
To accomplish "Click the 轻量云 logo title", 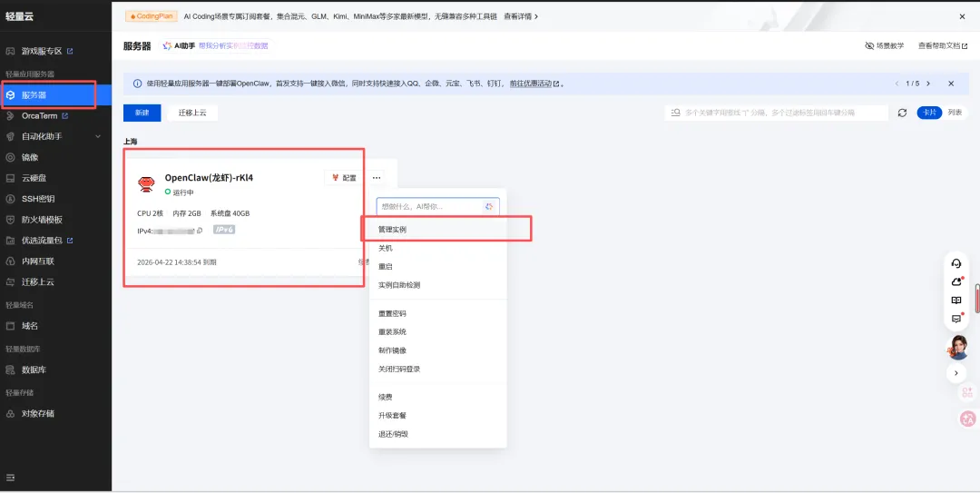I will pyautogui.click(x=19, y=16).
